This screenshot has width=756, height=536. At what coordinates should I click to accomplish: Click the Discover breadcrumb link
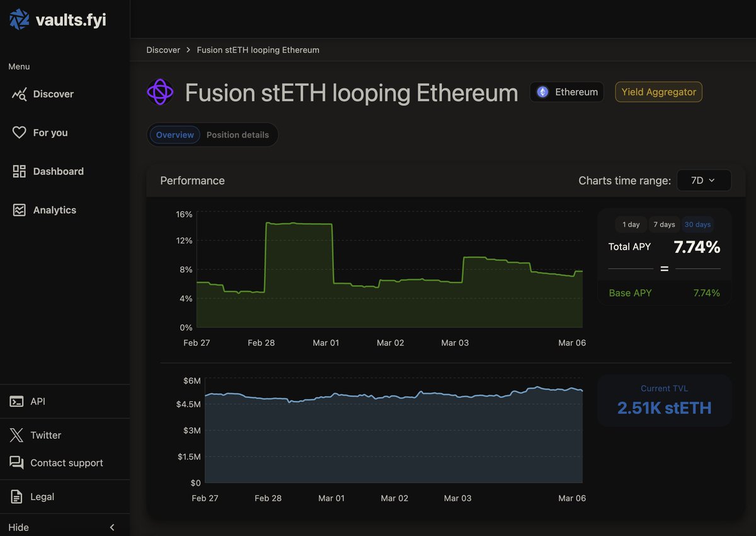click(x=163, y=50)
